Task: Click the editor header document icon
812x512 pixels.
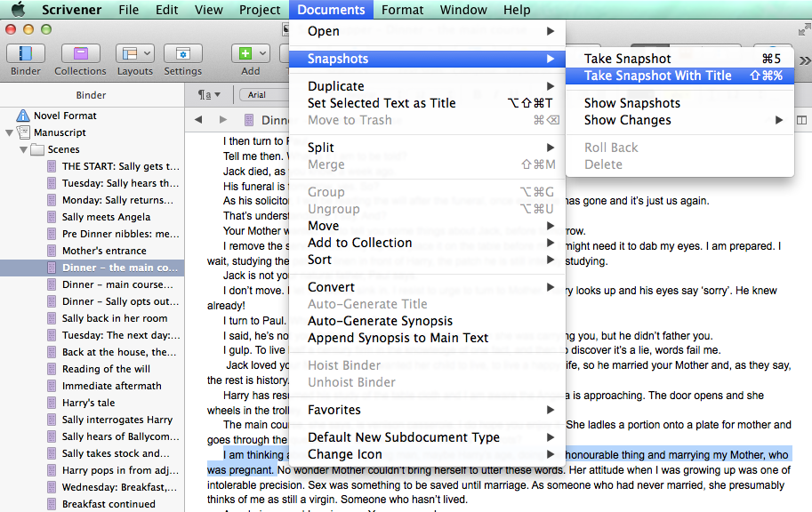Action: 249,120
